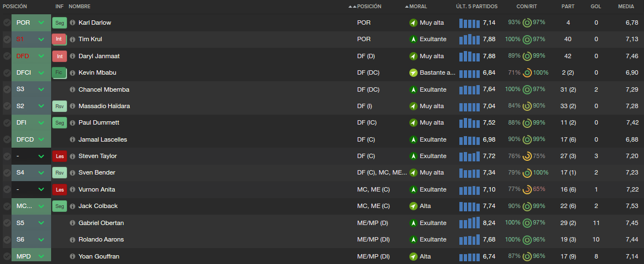This screenshot has height=264, width=644.
Task: Click morale icon for Kevin Mbabu
Action: click(x=413, y=73)
